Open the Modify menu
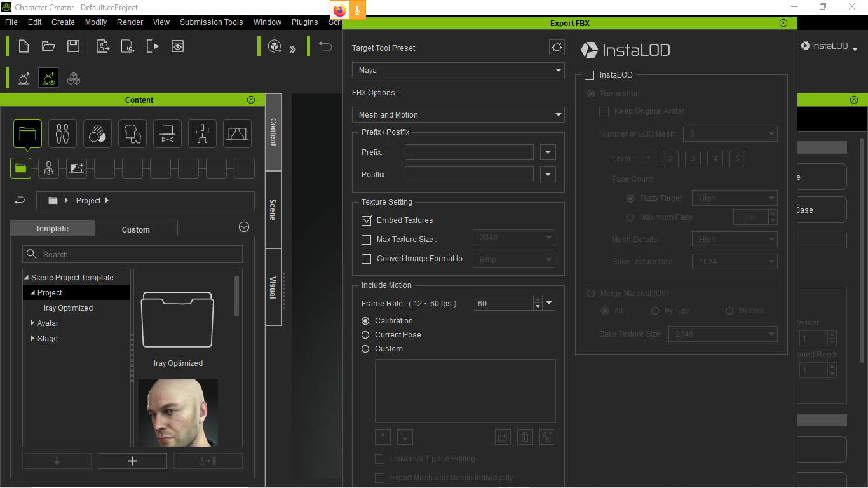This screenshot has width=868, height=488. point(96,22)
